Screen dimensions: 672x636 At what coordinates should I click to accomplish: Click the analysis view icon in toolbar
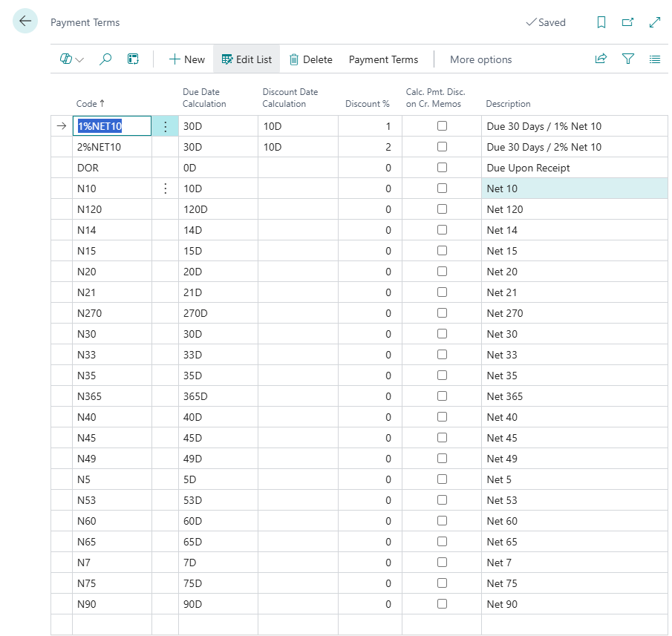133,59
